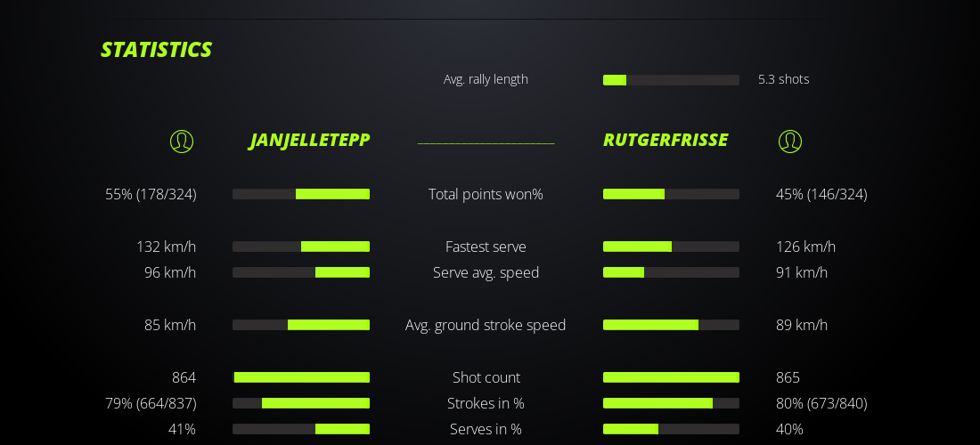Click Rutgerfrisse's player profile icon
This screenshot has width=980, height=445.
[x=790, y=142]
